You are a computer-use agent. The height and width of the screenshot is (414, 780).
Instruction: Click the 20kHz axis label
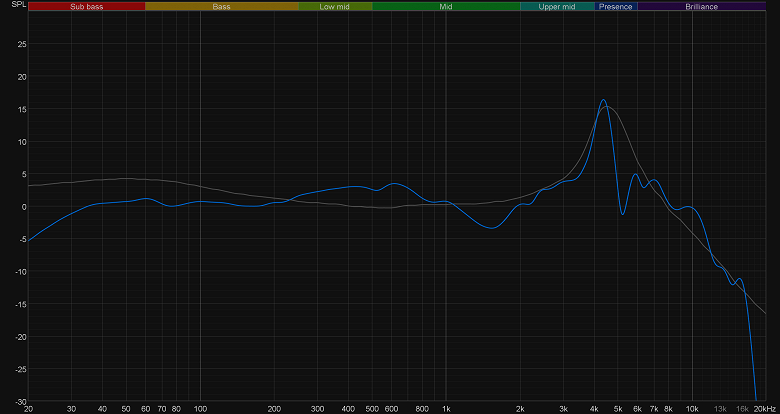(x=764, y=409)
